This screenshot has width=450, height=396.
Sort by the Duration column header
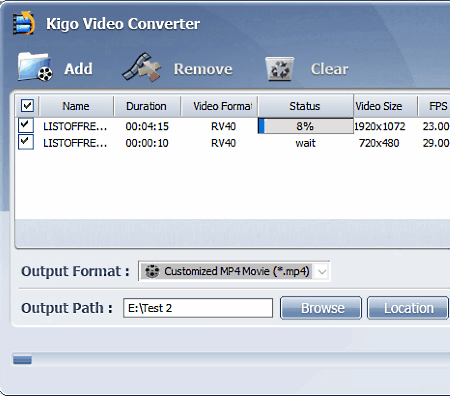click(x=146, y=106)
